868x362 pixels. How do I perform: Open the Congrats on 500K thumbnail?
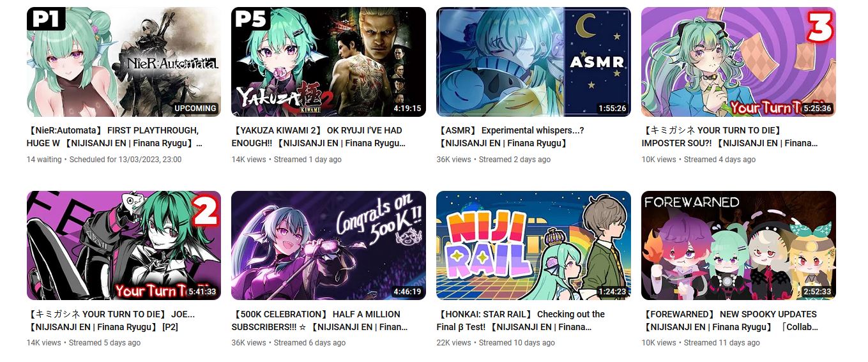[328, 246]
